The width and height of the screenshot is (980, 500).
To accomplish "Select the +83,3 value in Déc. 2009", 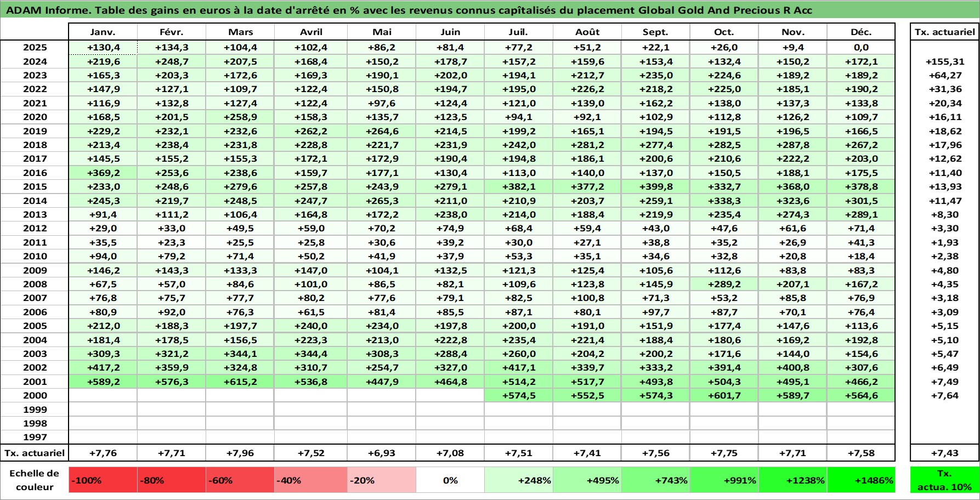I will (861, 270).
